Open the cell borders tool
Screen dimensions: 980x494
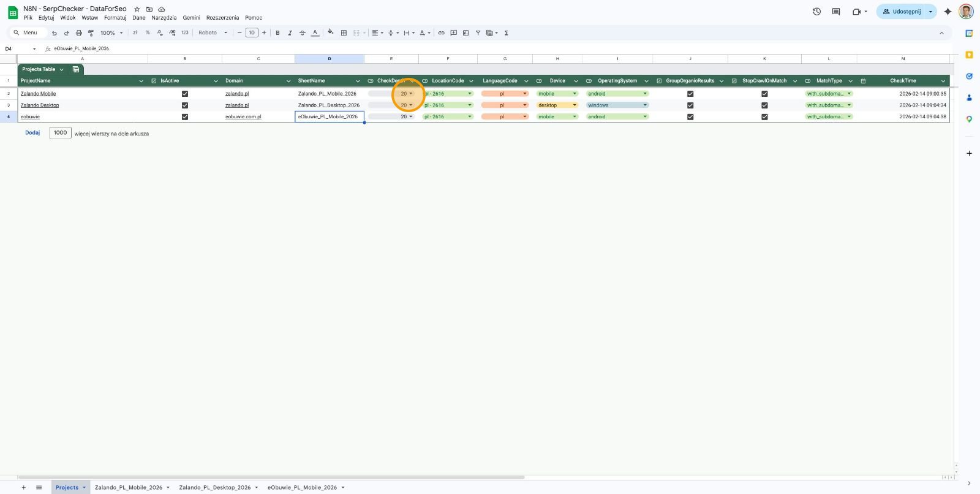(344, 33)
